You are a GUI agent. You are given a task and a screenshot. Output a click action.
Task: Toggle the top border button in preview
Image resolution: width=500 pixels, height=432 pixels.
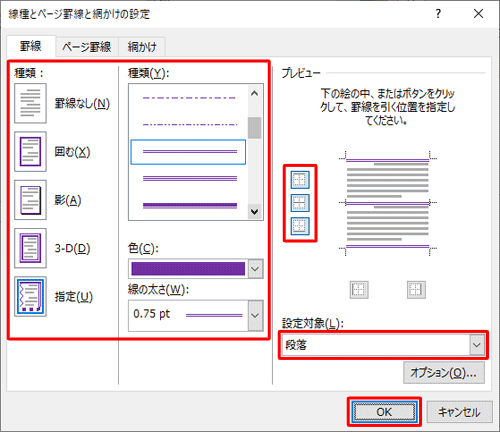click(300, 180)
